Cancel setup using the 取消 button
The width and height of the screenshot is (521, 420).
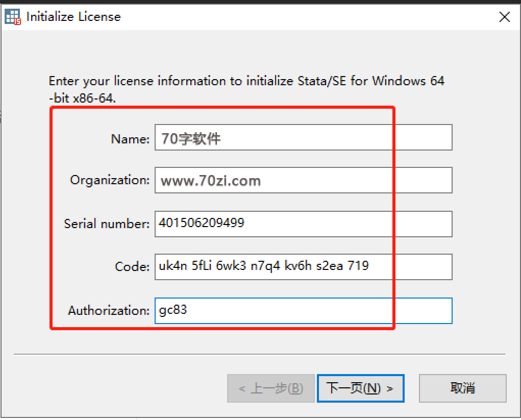click(462, 388)
